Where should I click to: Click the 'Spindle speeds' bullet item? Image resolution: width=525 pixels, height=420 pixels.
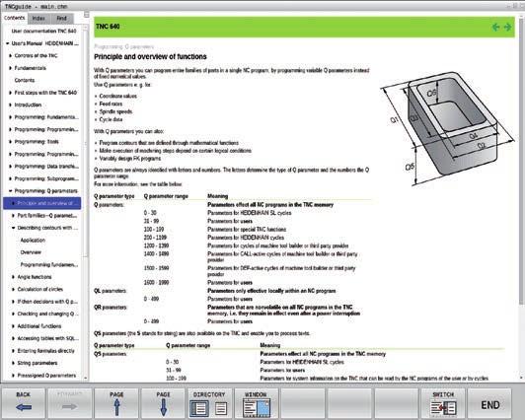coord(115,111)
